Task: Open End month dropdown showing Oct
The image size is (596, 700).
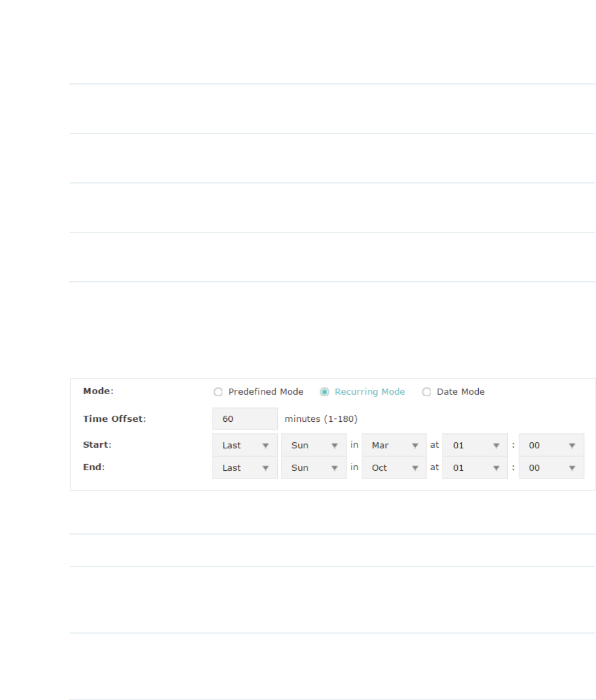Action: pos(394,468)
